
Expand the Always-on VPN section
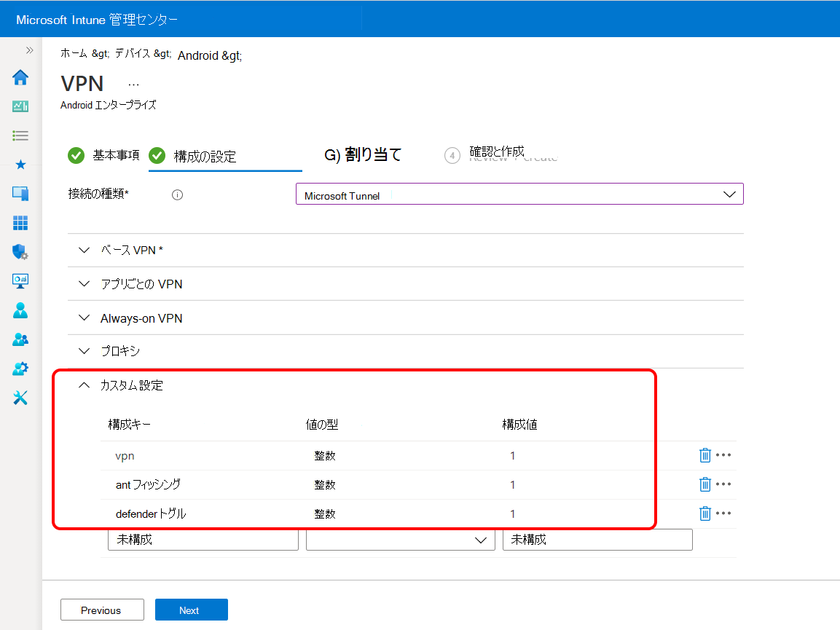406,318
